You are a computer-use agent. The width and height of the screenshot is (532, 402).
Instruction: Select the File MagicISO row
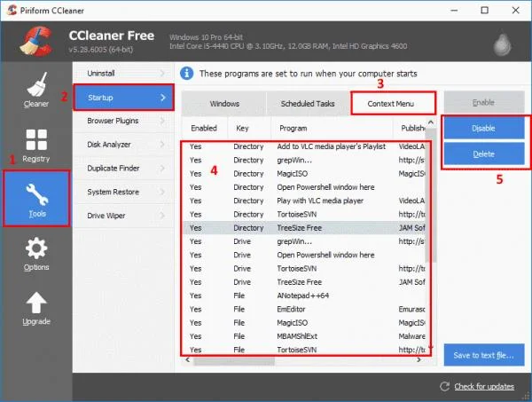304,323
